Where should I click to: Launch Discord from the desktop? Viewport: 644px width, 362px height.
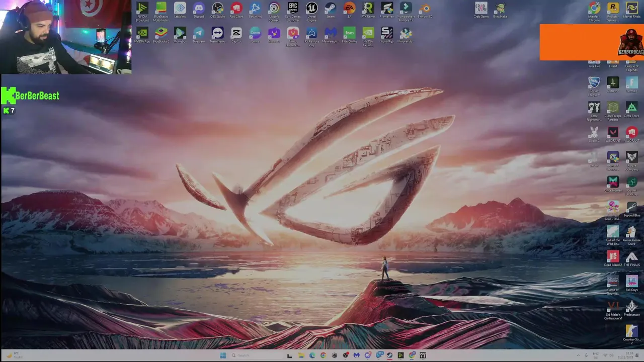coord(199,11)
